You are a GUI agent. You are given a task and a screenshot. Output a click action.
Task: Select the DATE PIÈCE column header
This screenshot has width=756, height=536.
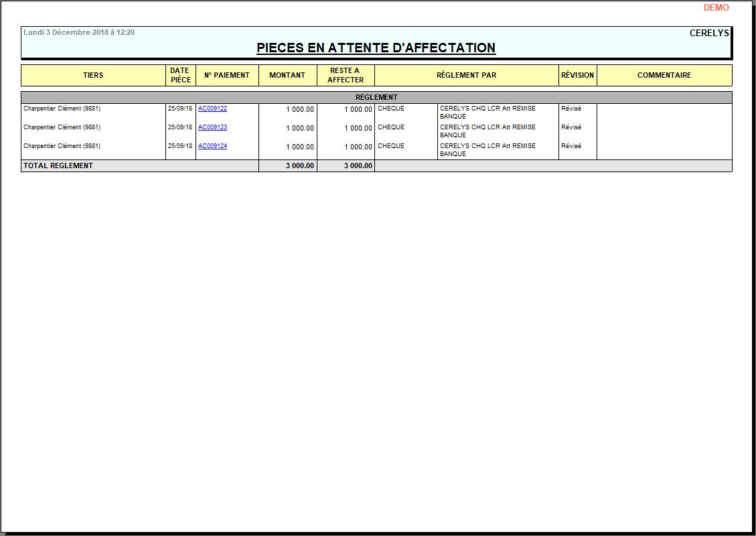click(x=180, y=75)
